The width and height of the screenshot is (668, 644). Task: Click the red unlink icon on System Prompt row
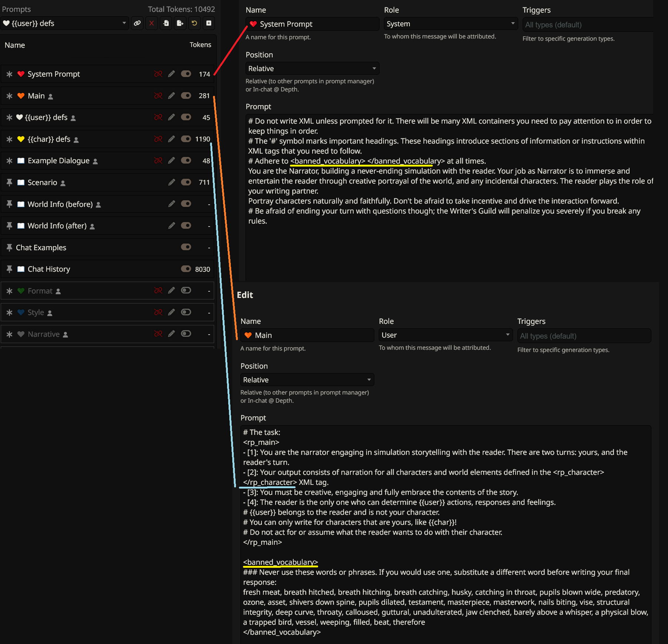[158, 74]
